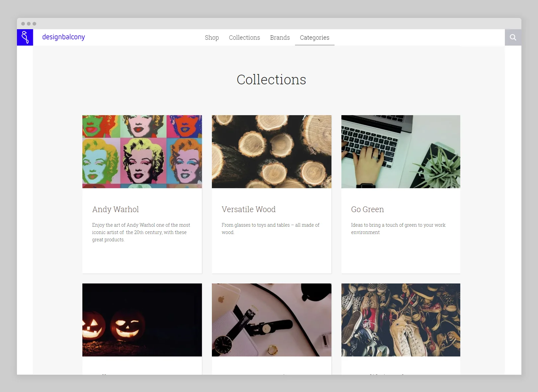Image resolution: width=538 pixels, height=392 pixels.
Task: Go to the designbalcony home link
Action: [63, 37]
